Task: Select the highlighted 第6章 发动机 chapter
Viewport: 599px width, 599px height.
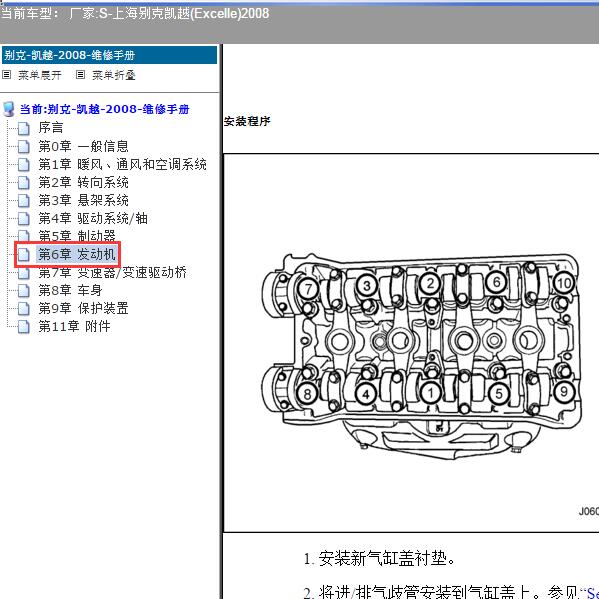Action: coord(77,254)
